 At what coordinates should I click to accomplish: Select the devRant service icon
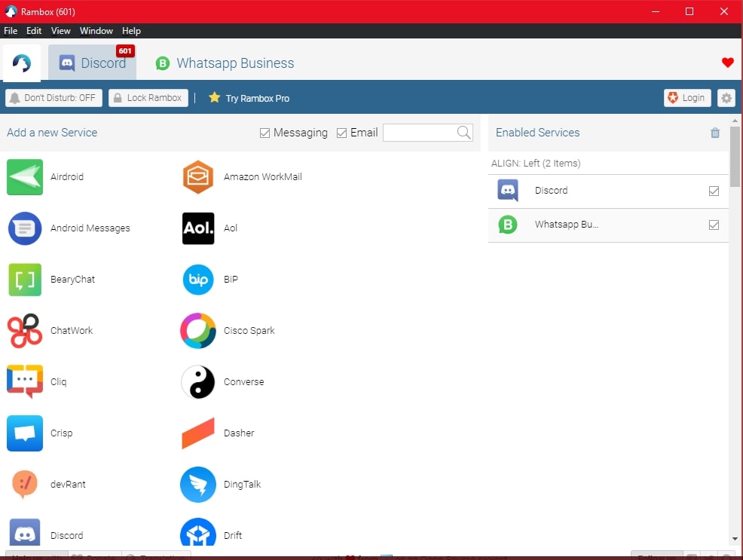click(x=25, y=484)
